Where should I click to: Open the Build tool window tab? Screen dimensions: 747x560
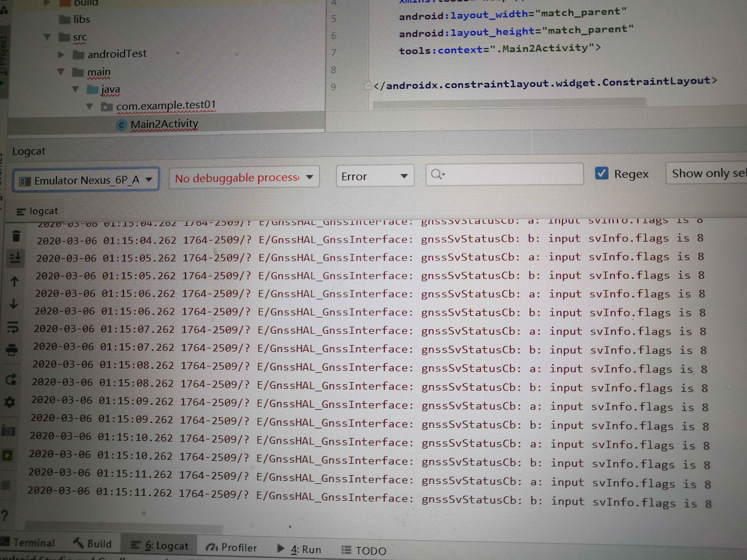(x=93, y=543)
